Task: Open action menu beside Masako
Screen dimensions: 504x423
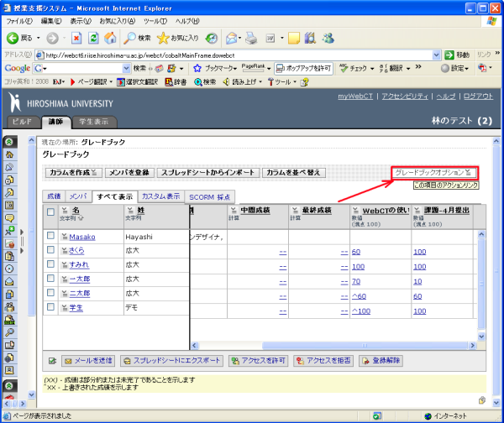Action: pos(65,237)
